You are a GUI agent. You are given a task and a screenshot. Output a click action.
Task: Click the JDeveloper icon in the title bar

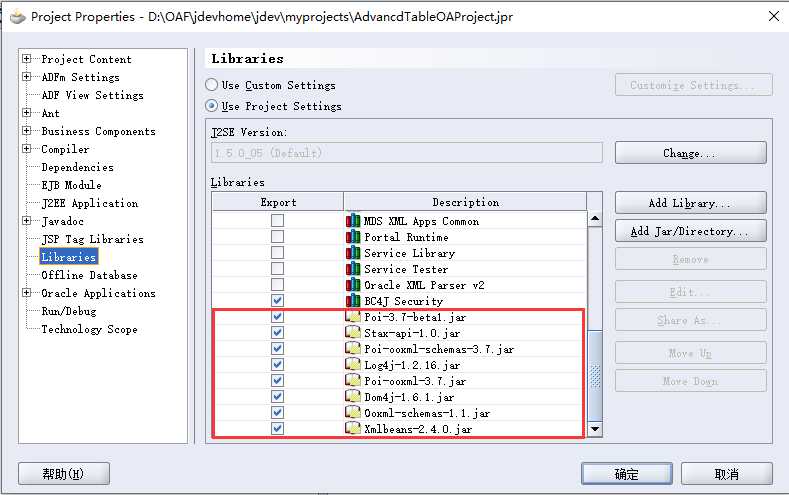18,17
